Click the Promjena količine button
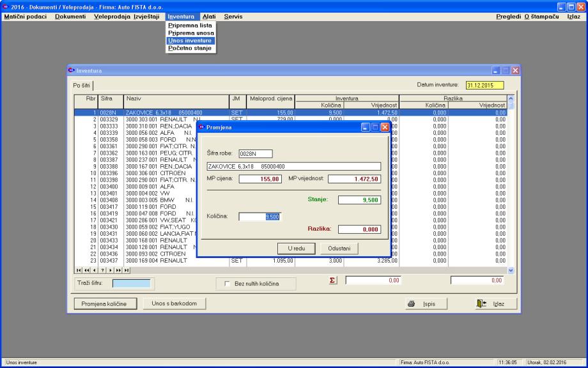 [104, 303]
